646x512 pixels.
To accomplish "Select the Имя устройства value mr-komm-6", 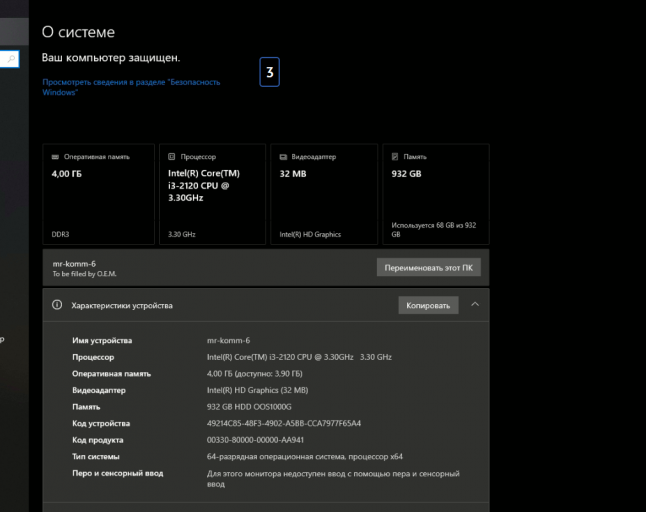I will point(228,340).
